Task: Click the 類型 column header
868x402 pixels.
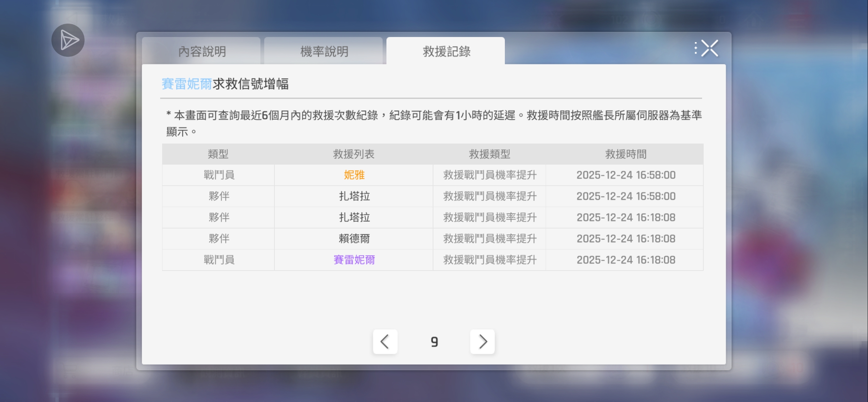Action: coord(218,154)
